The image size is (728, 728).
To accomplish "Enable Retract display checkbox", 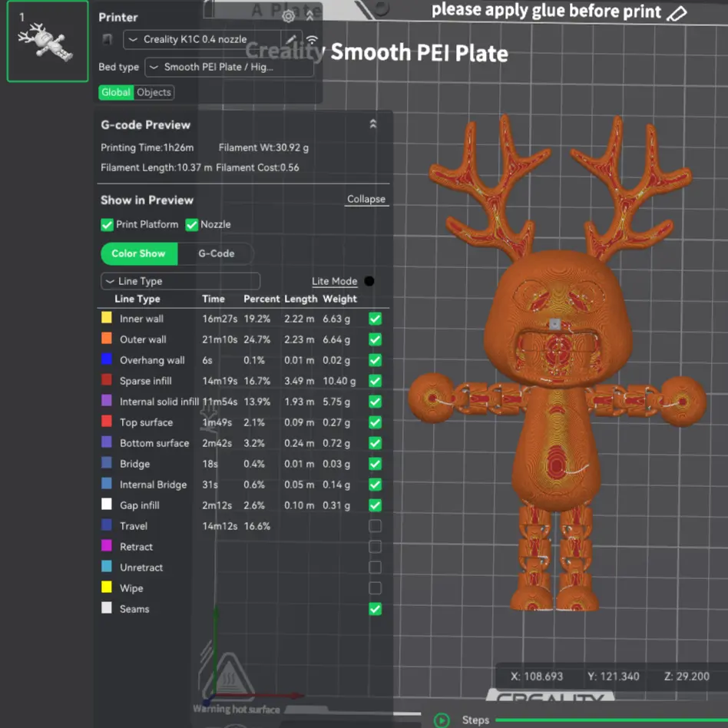I will [x=376, y=547].
